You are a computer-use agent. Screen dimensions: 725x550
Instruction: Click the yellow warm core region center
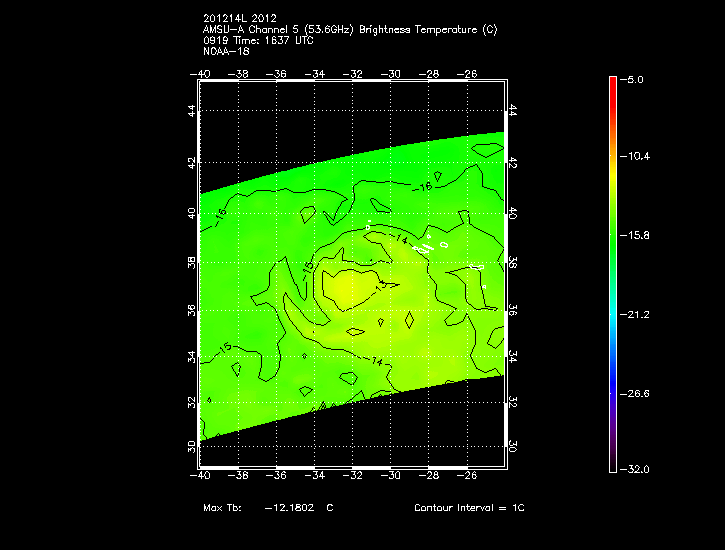click(x=346, y=289)
